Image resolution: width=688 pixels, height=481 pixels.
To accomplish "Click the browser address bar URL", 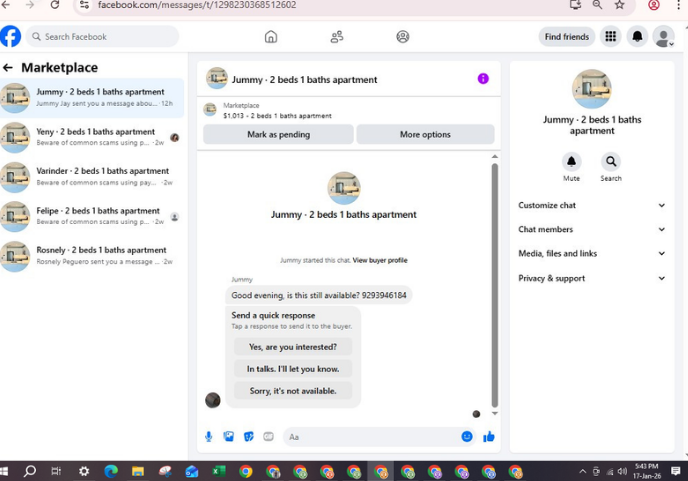I will 197,5.
